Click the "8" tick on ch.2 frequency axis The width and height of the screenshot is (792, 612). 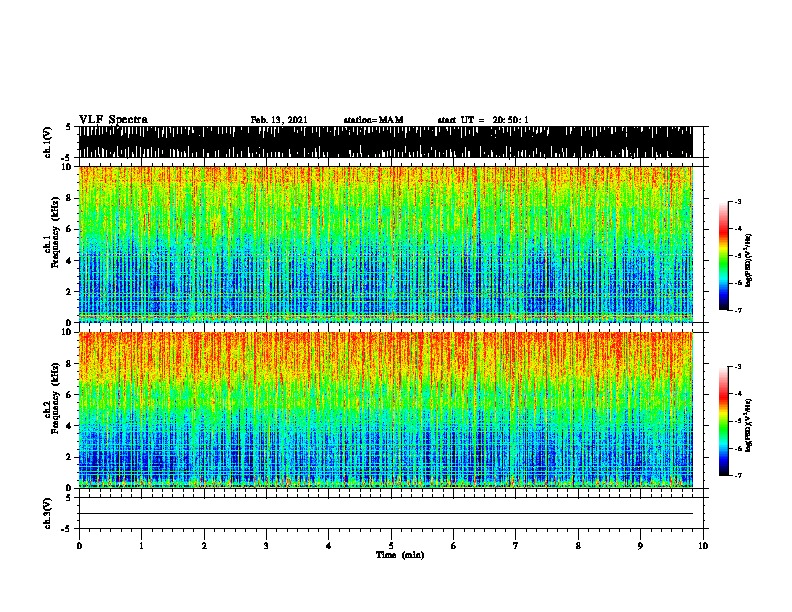[x=70, y=364]
